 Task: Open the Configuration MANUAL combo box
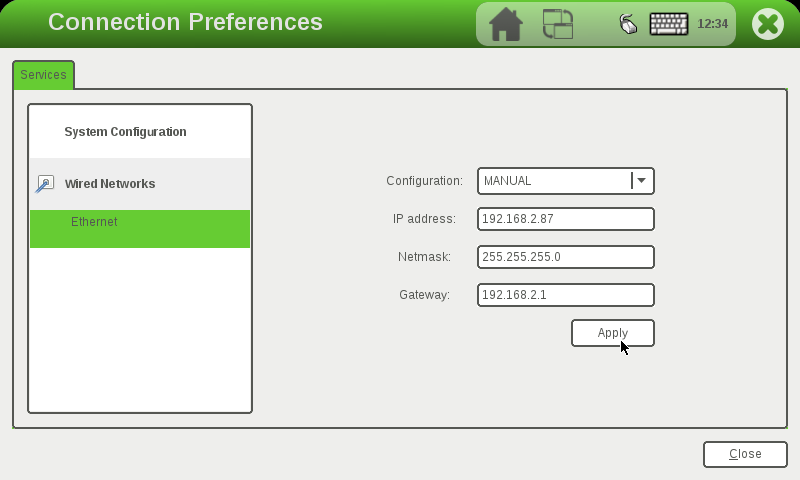click(x=555, y=181)
